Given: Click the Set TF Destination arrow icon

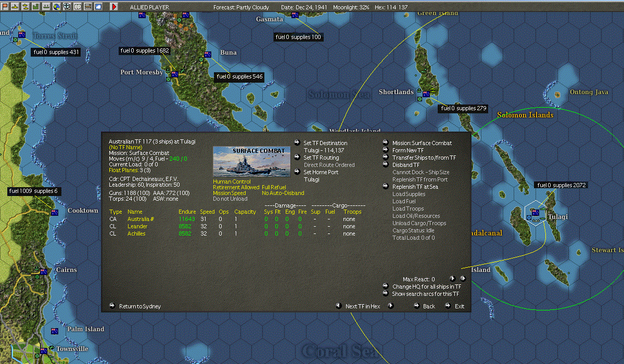Looking at the screenshot, I should coord(297,142).
